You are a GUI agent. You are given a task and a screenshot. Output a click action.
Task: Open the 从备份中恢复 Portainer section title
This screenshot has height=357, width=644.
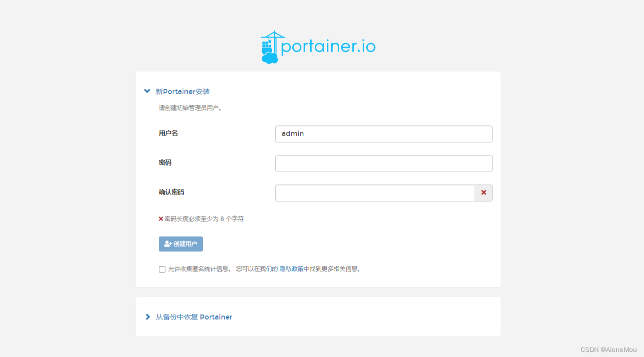(194, 317)
